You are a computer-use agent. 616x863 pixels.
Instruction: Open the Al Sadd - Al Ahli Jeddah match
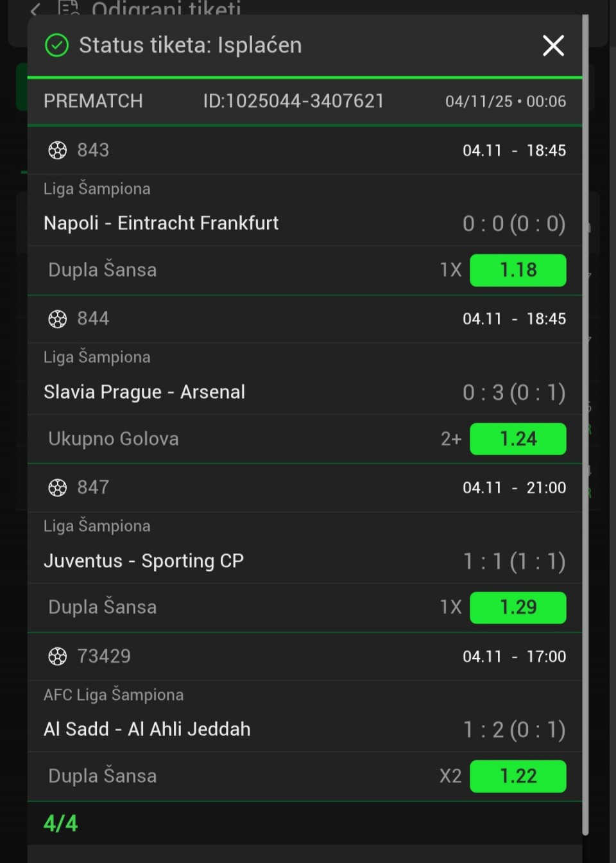[147, 729]
